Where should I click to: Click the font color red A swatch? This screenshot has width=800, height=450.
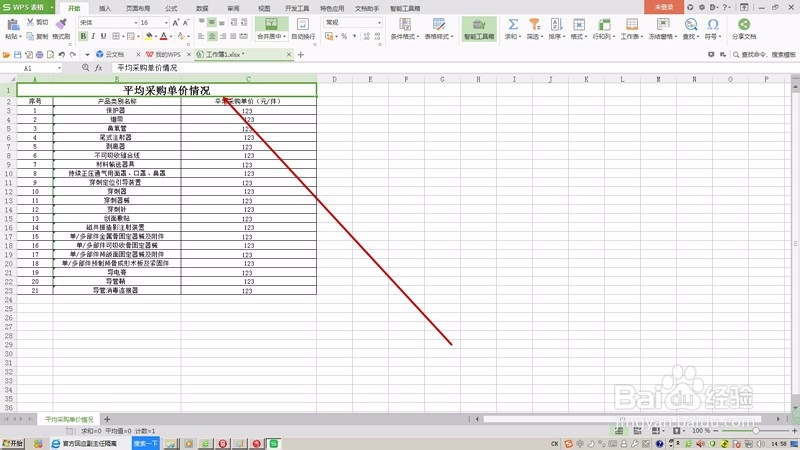[163, 36]
